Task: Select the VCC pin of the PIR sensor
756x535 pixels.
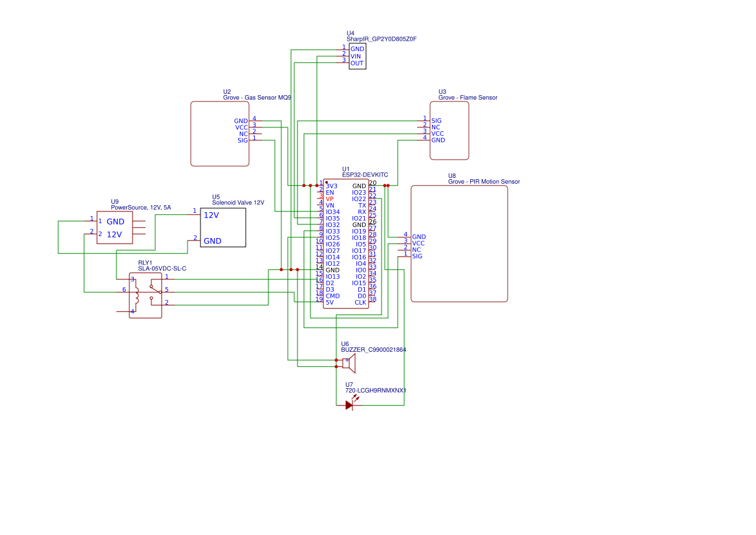Action: pos(418,244)
